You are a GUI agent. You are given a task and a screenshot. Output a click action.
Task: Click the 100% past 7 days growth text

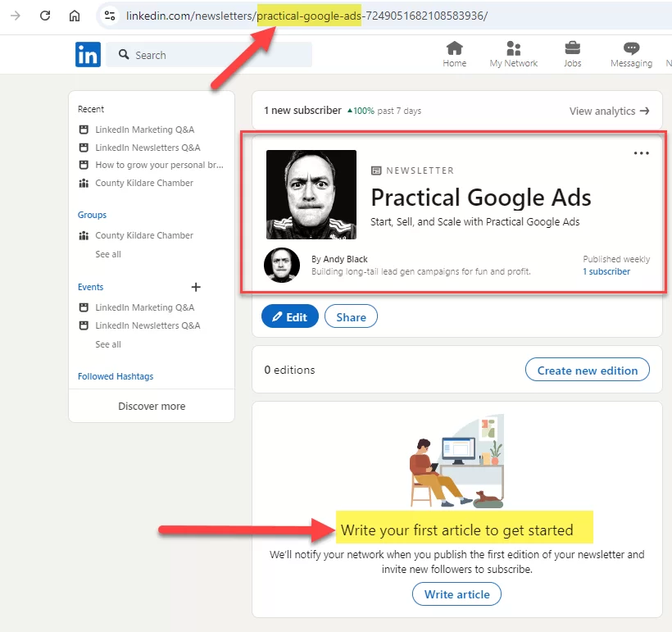(384, 111)
